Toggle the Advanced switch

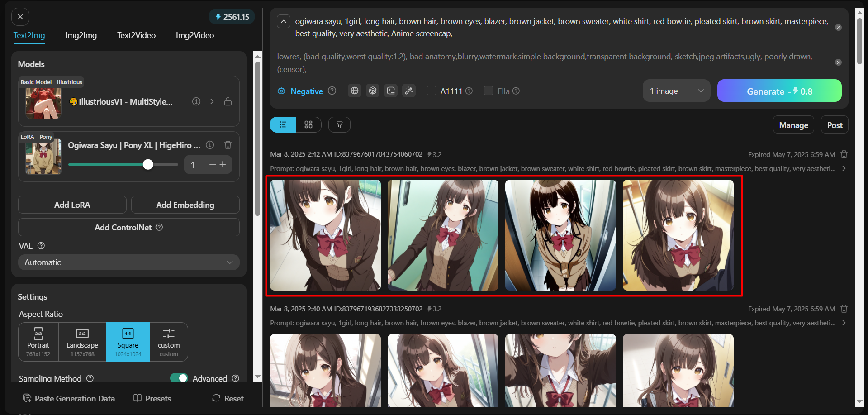(179, 378)
